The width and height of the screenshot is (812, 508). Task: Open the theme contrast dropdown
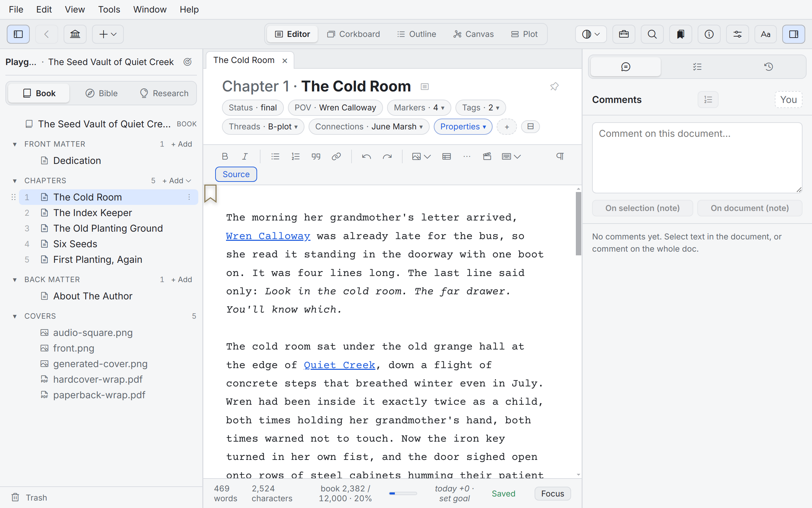591,34
